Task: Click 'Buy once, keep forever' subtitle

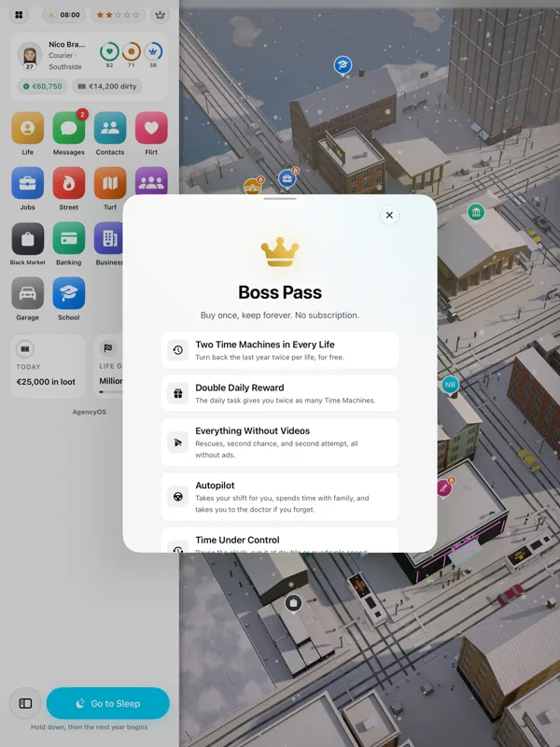Action: coord(280,316)
